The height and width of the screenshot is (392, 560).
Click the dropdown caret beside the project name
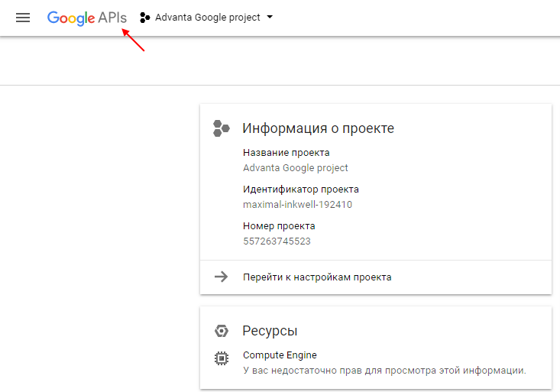[x=270, y=18]
